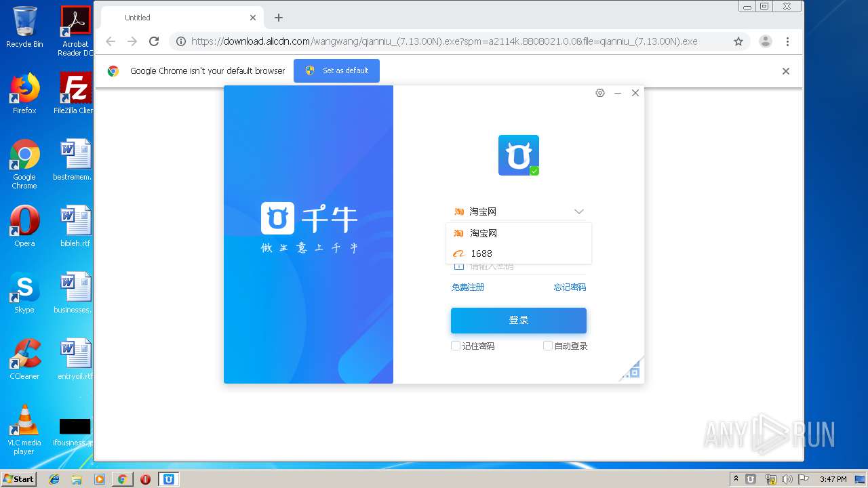Enable the 记住密码 checkbox
Viewport: 868px width, 488px height.
tap(456, 346)
